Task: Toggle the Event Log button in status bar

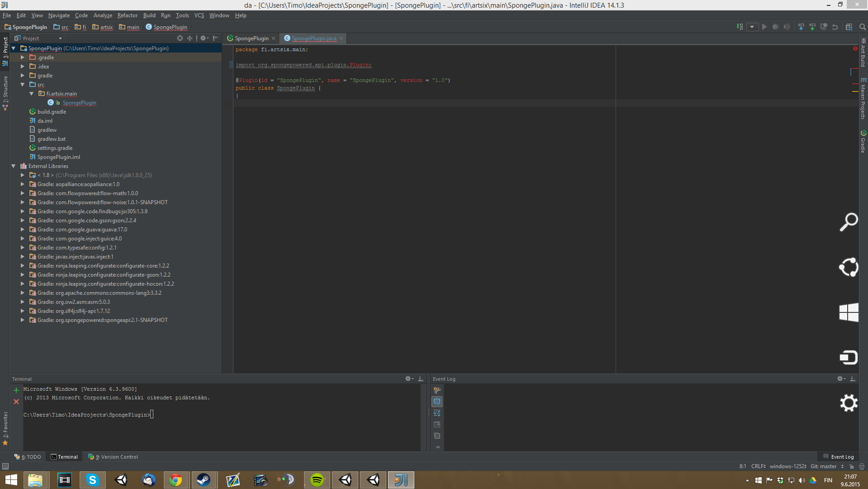Action: click(x=839, y=456)
